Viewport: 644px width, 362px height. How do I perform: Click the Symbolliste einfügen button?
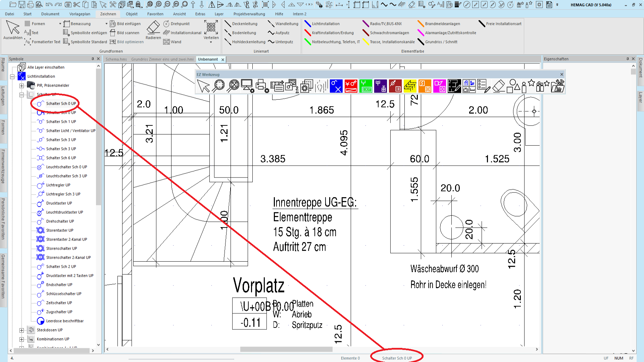coord(85,33)
